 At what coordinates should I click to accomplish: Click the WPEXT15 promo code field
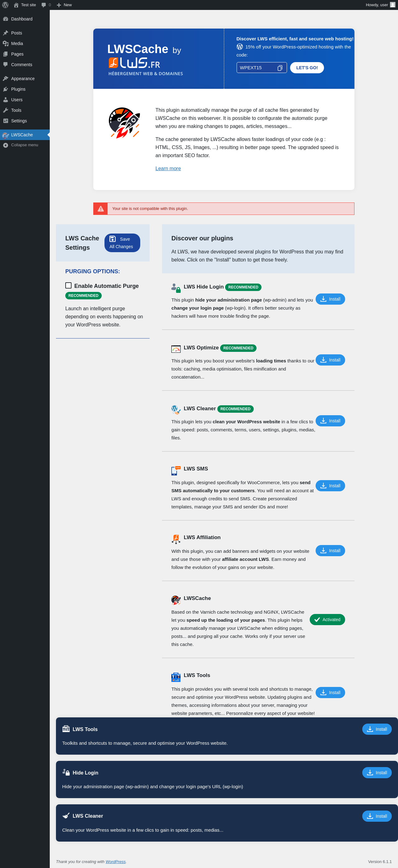[256, 68]
